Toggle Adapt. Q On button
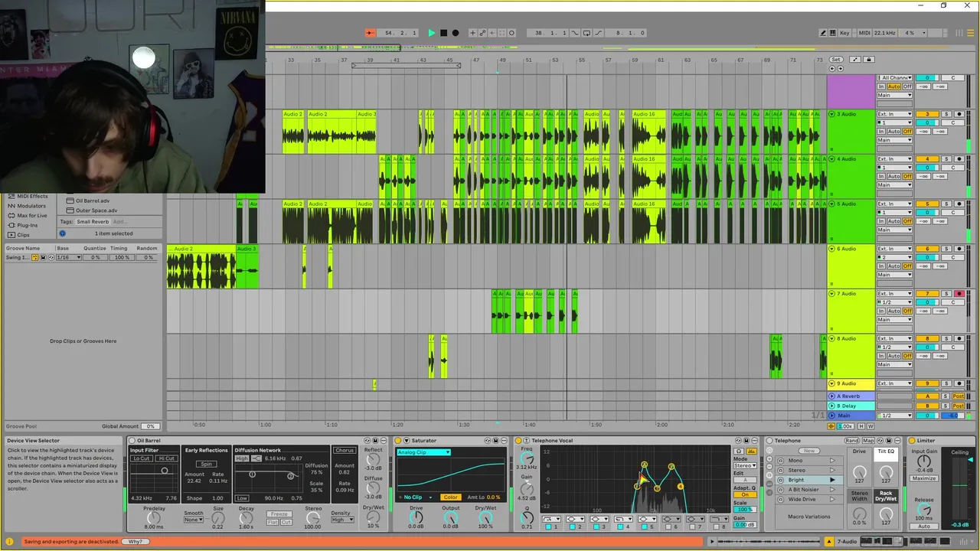980x551 pixels. click(x=745, y=494)
